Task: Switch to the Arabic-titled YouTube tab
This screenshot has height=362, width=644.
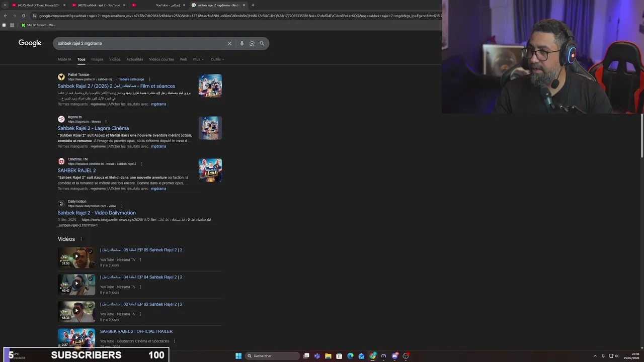Action: [158, 5]
